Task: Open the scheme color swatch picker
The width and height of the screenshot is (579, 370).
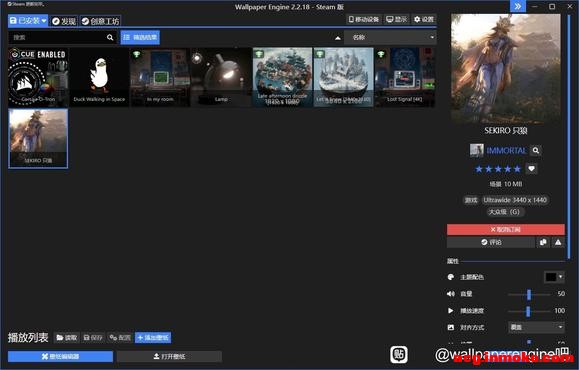Action: coord(554,277)
